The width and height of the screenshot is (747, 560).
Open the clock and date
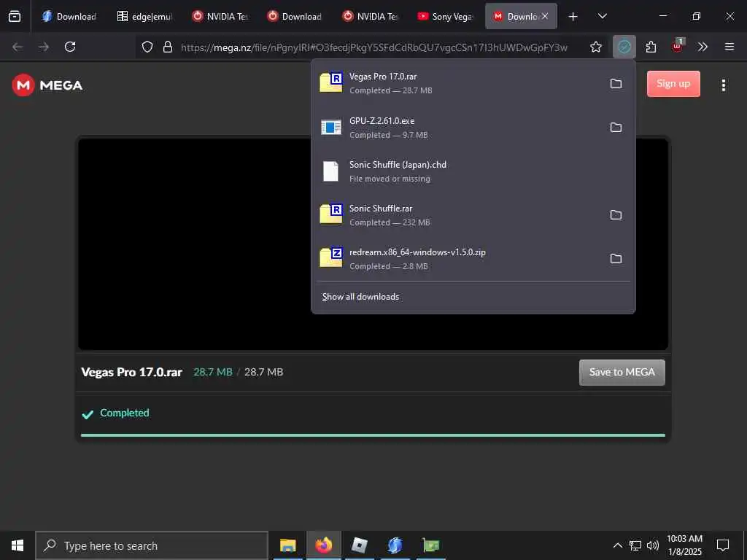684,545
